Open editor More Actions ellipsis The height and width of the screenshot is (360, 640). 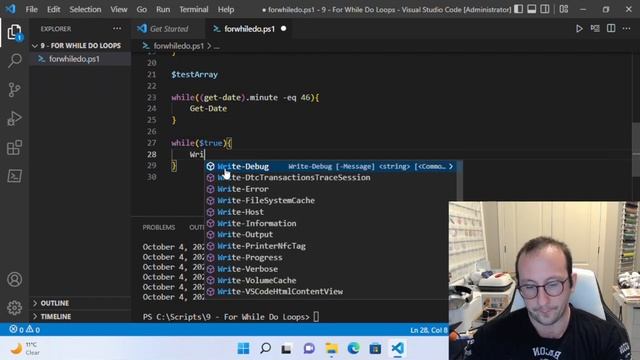tap(627, 29)
